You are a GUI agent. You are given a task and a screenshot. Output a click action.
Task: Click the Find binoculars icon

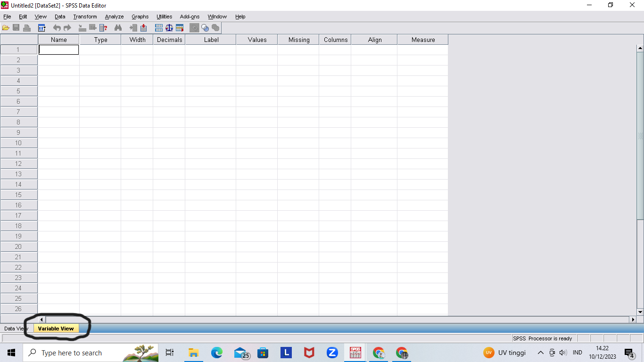point(118,28)
